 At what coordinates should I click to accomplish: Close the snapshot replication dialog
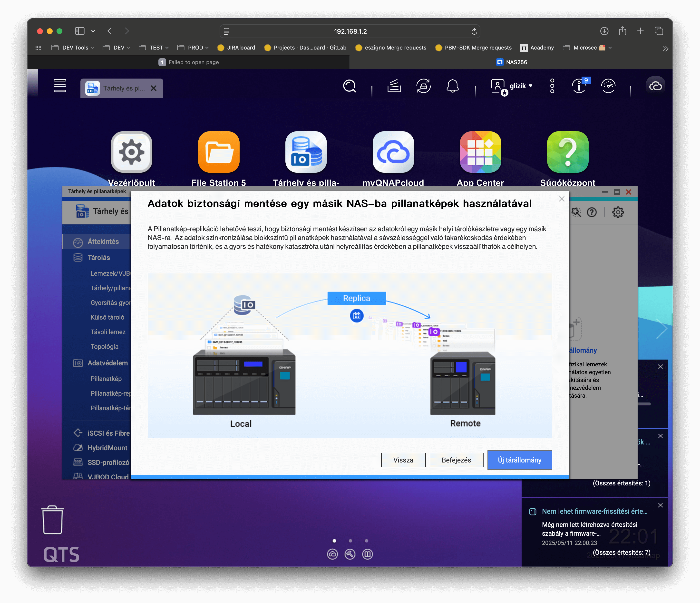coord(562,199)
